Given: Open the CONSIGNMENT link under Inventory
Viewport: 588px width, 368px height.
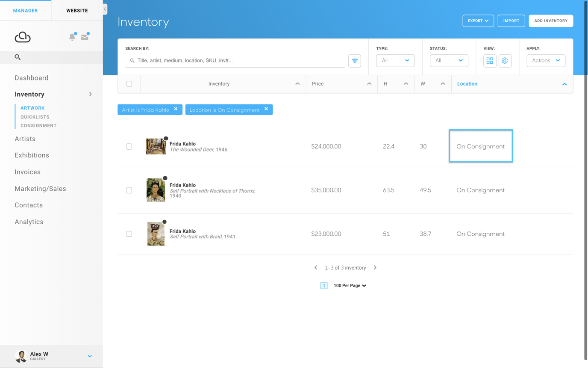Looking at the screenshot, I should [38, 125].
